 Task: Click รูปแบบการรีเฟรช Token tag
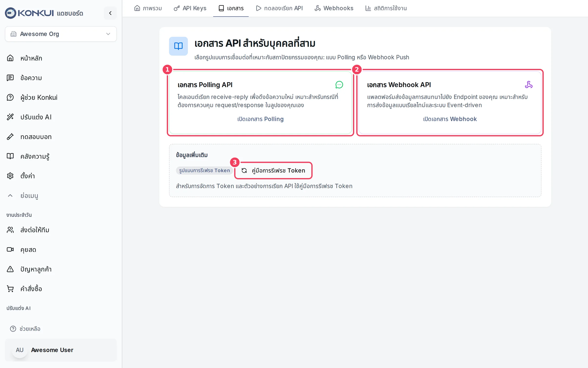[205, 171]
